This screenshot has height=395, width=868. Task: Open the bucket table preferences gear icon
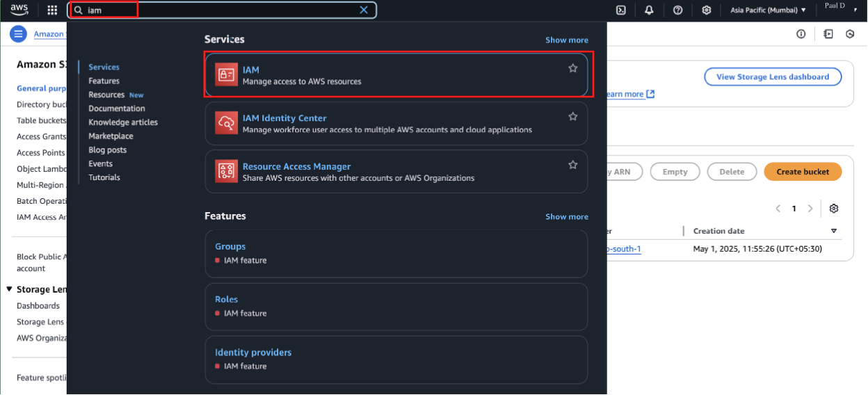tap(834, 209)
